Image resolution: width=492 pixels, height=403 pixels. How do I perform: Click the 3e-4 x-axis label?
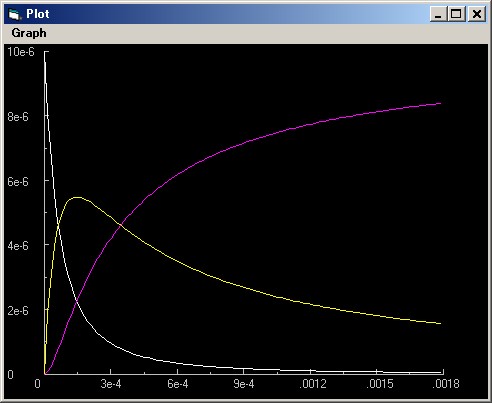pyautogui.click(x=111, y=384)
